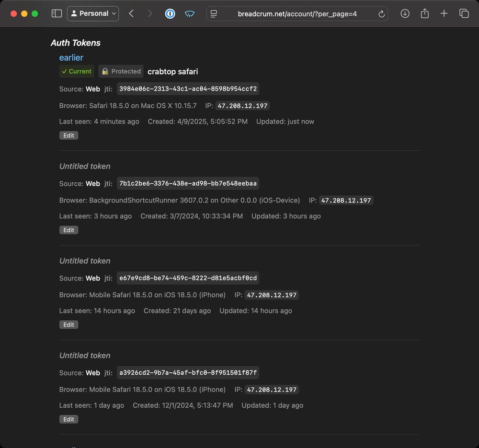The image size is (479, 448).
Task: Reload the page with the refresh icon
Action: [x=381, y=14]
